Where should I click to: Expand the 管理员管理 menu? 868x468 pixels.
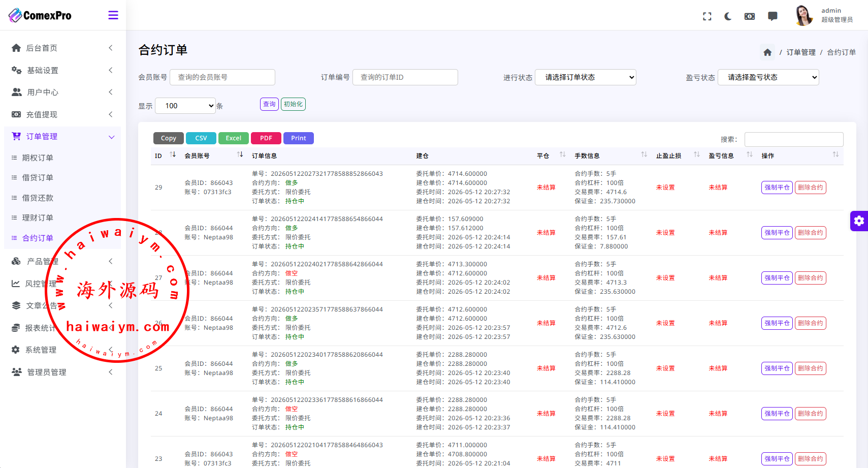[110, 372]
